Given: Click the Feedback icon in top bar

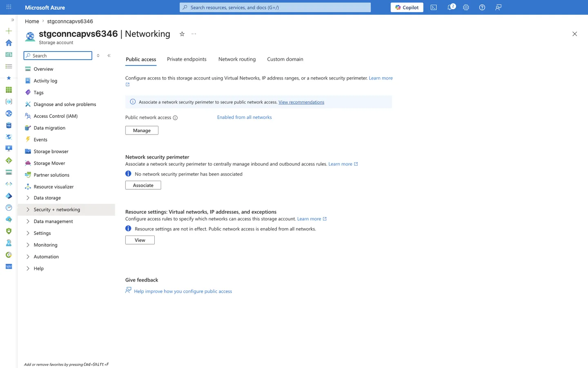Looking at the screenshot, I should pyautogui.click(x=498, y=7).
